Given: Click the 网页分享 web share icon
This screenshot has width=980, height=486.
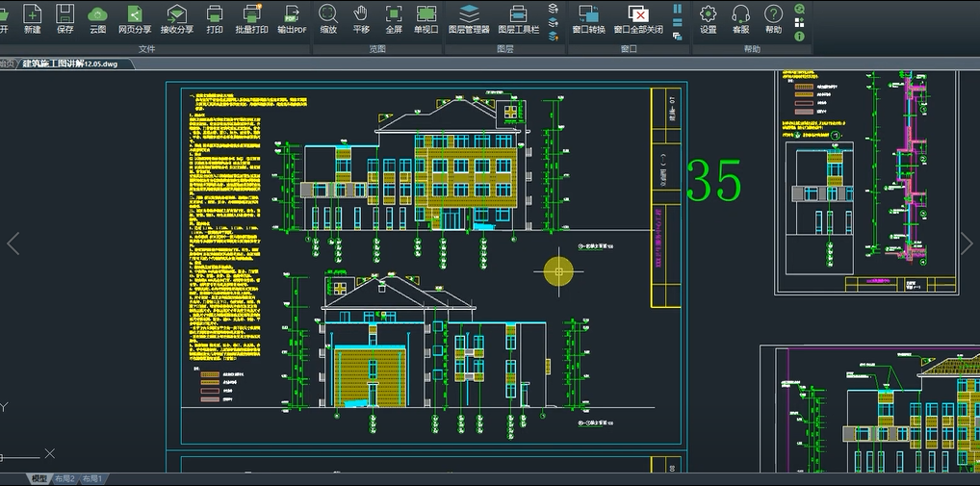Looking at the screenshot, I should coord(135,17).
